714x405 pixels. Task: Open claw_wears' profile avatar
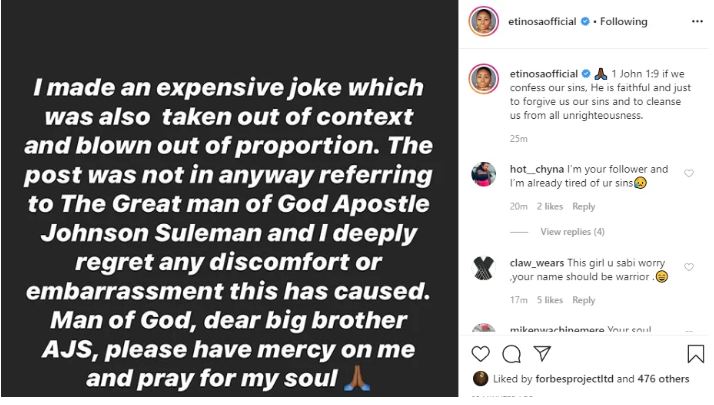[483, 266]
